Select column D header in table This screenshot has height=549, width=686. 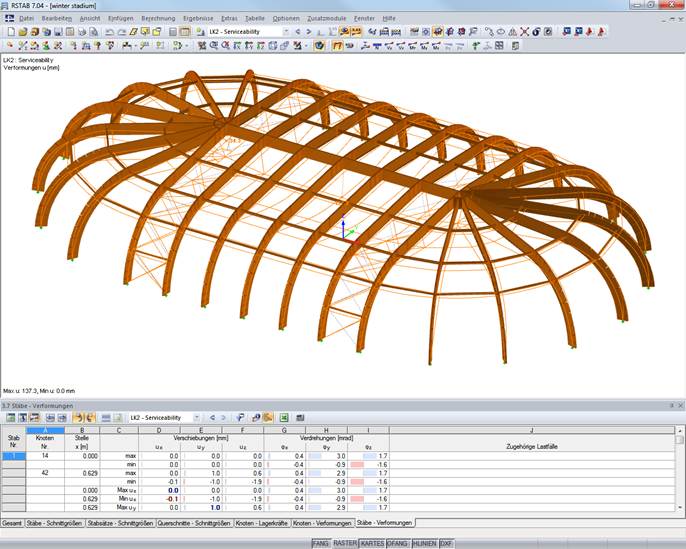pos(160,430)
